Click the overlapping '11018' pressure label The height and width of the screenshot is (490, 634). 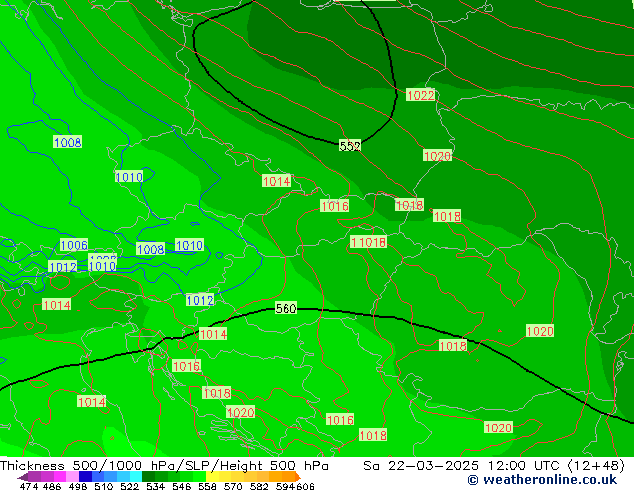coord(368,242)
